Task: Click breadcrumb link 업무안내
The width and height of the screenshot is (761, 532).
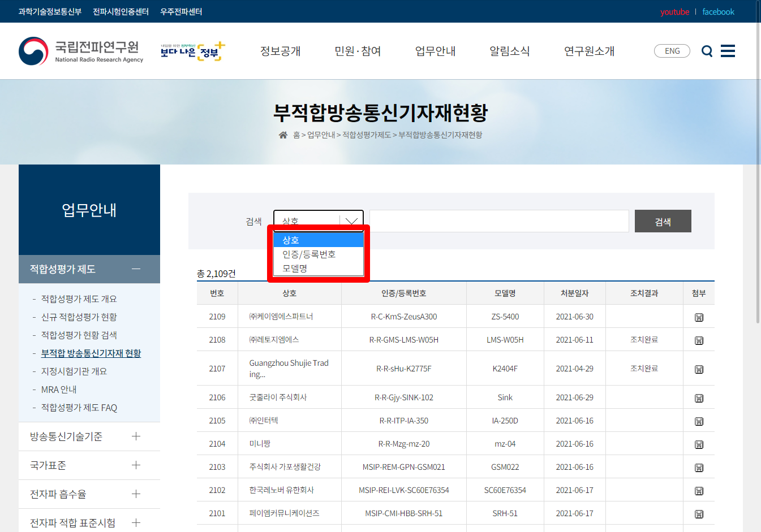Action: click(321, 135)
